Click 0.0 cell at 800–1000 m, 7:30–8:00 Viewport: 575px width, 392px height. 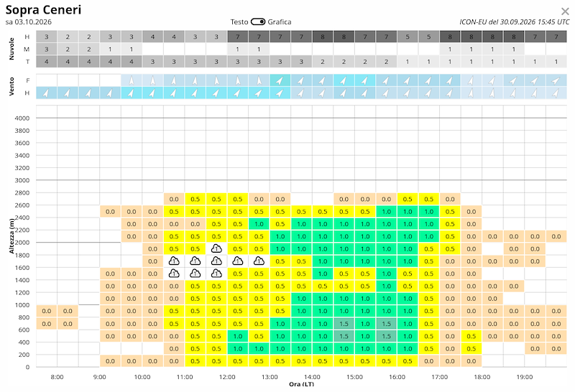pos(46,311)
